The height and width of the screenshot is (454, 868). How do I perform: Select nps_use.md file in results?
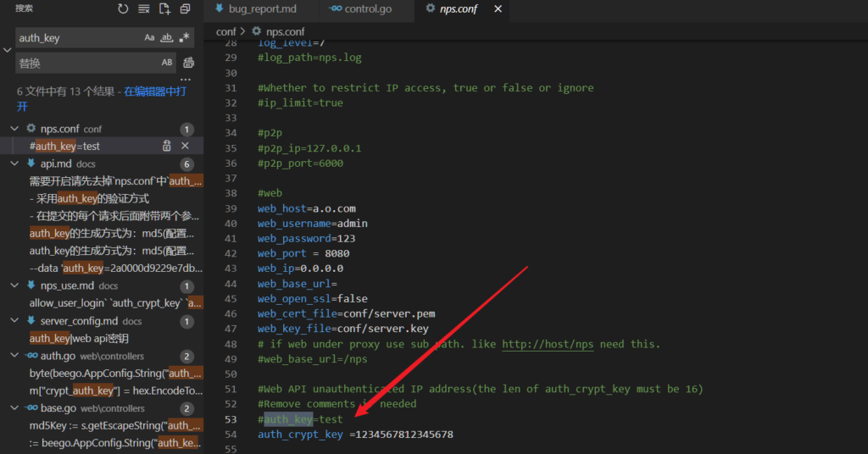[67, 286]
